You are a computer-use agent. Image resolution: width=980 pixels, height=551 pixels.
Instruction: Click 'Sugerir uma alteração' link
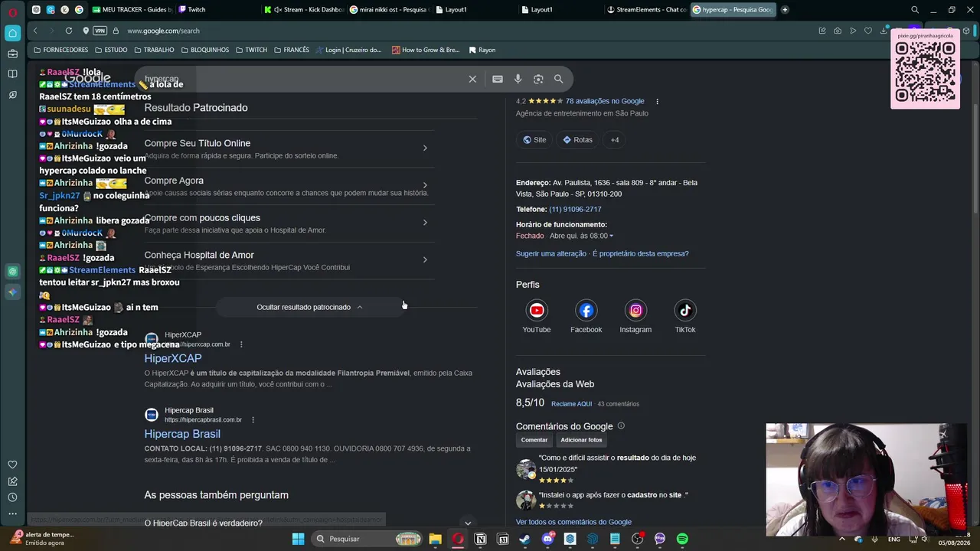(551, 253)
